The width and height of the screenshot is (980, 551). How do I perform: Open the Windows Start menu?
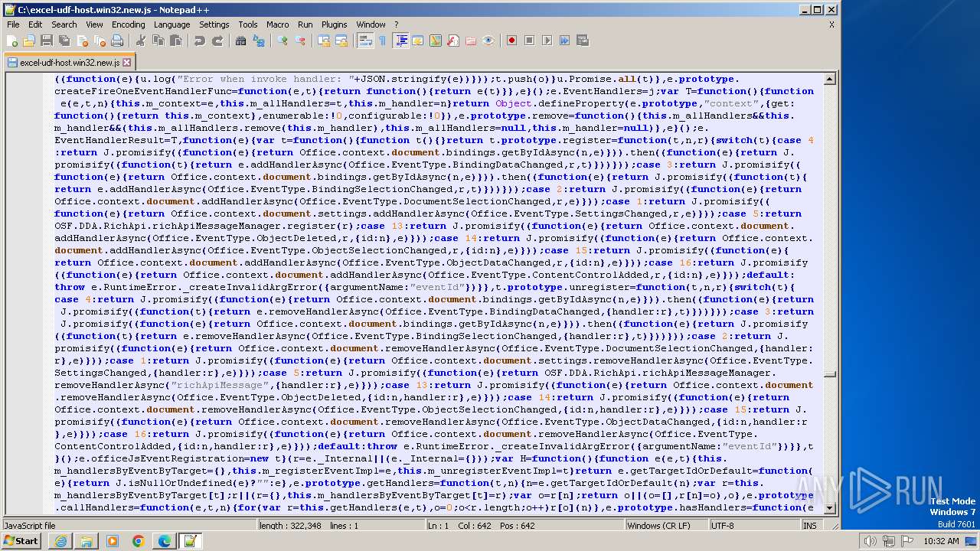pyautogui.click(x=21, y=541)
